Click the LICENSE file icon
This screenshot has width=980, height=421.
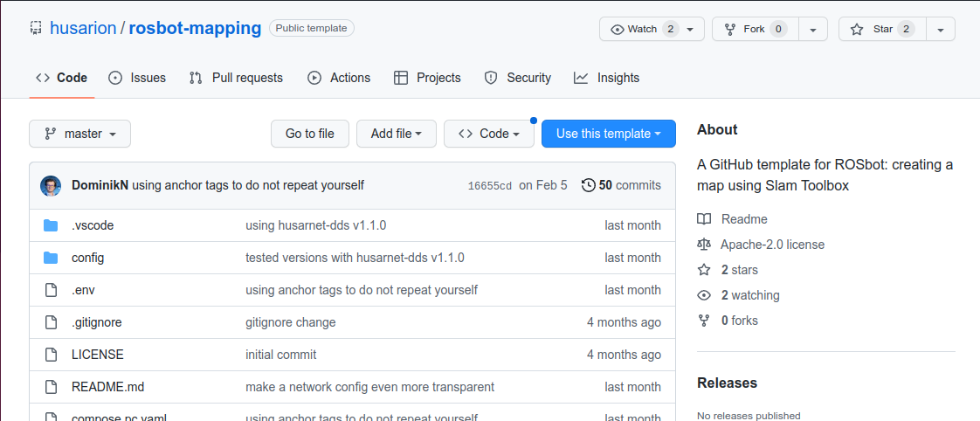tap(51, 355)
